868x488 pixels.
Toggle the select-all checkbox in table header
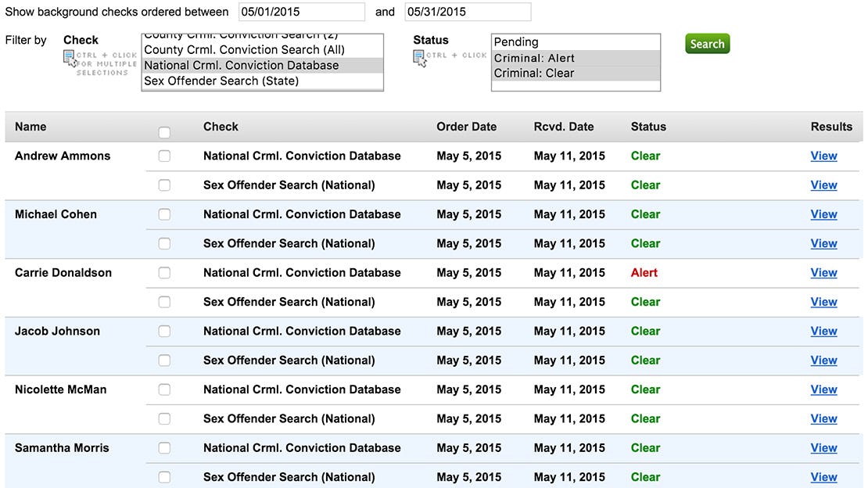point(164,132)
